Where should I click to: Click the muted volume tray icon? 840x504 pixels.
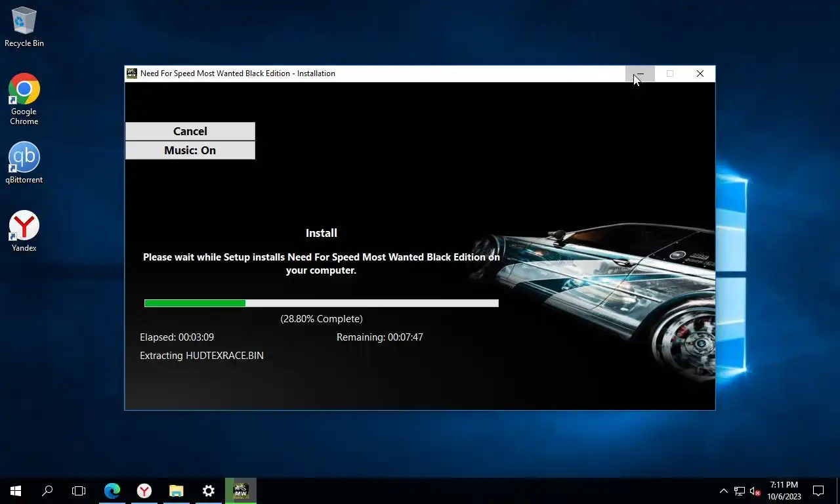pyautogui.click(x=755, y=491)
